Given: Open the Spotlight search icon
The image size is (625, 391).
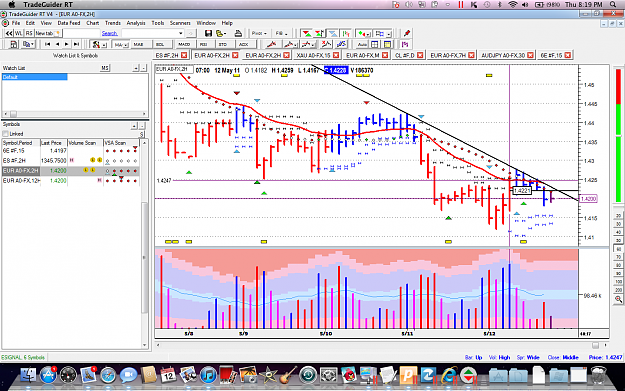Looking at the screenshot, I should click(613, 4).
